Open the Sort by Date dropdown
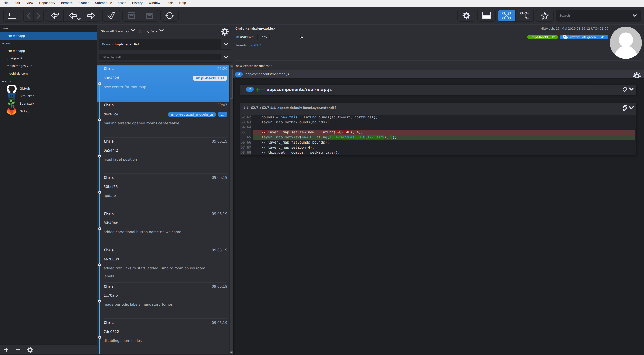The width and height of the screenshot is (644, 355). [151, 31]
